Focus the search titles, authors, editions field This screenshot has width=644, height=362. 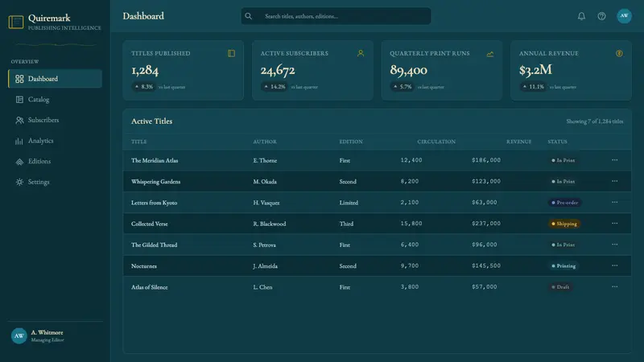pyautogui.click(x=336, y=16)
